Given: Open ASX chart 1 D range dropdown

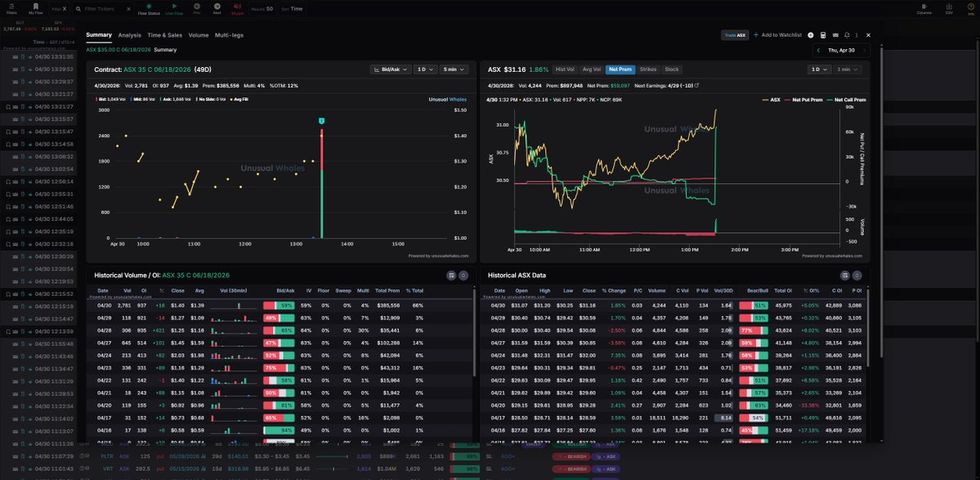Looking at the screenshot, I should (x=818, y=70).
